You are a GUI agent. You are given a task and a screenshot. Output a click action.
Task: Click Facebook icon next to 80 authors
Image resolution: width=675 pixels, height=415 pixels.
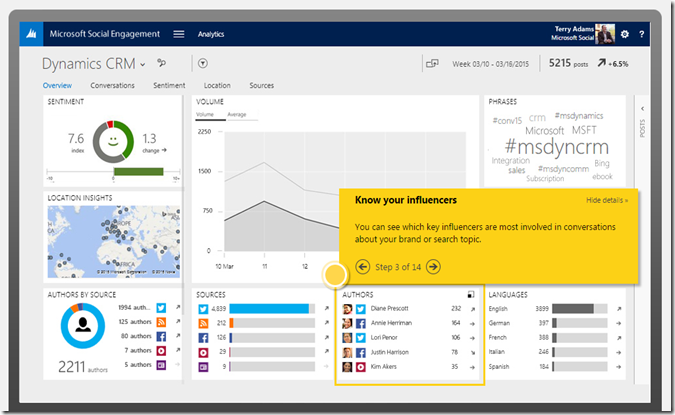coord(161,336)
